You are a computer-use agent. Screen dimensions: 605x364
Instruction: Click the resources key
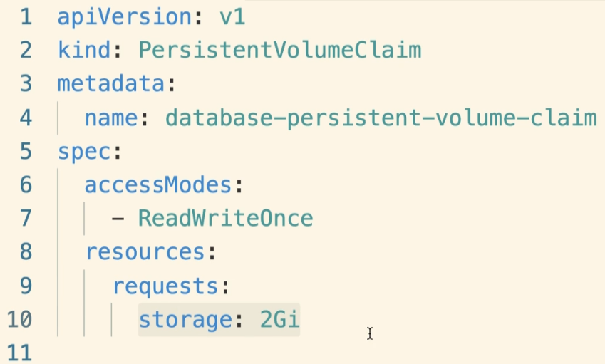(145, 251)
